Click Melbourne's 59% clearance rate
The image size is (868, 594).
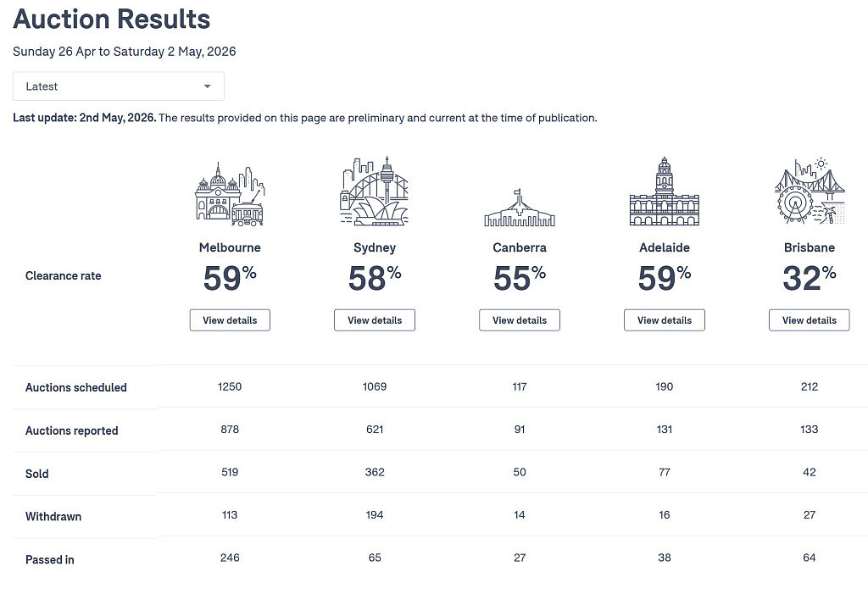(x=230, y=278)
